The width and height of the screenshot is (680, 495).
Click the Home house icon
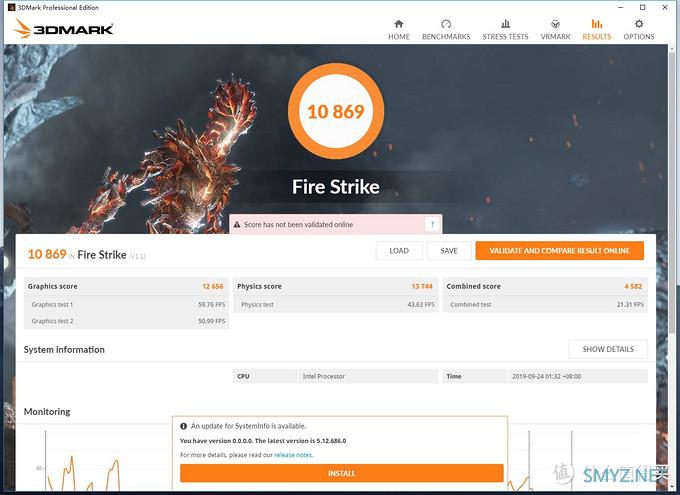coord(399,23)
